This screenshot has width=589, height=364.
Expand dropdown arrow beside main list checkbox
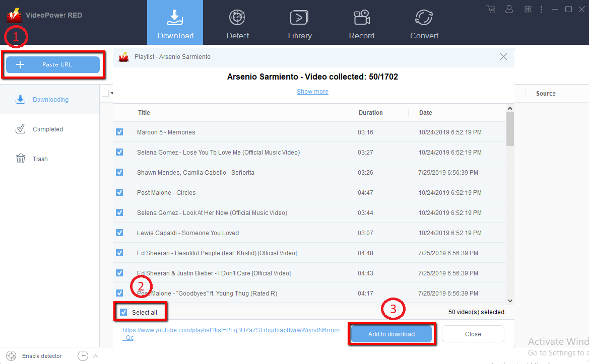pos(111,93)
